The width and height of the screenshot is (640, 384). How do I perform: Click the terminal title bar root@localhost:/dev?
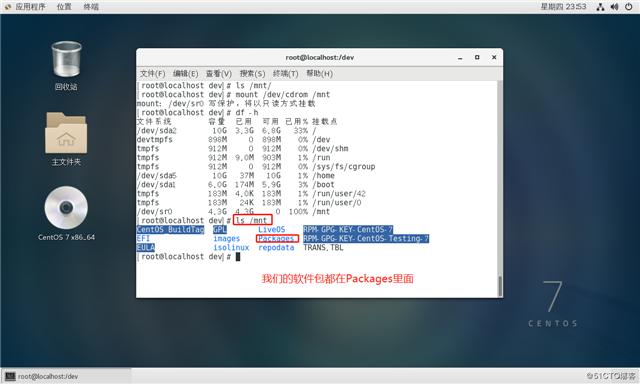coord(319,58)
